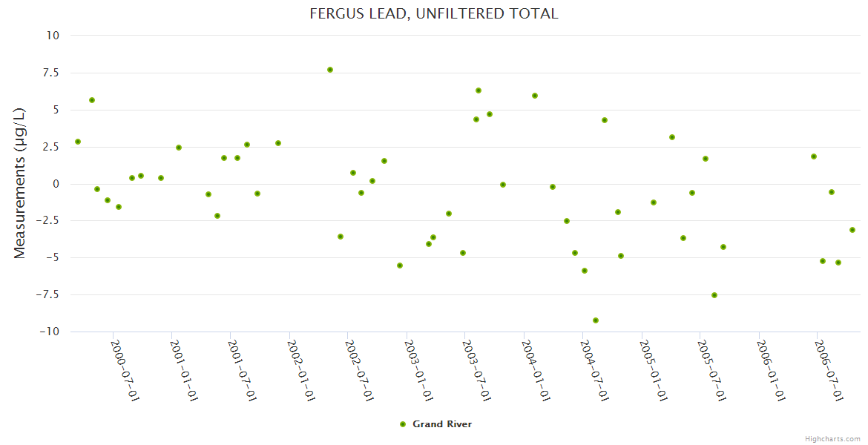Click the −10 label on the y-axis

(49, 332)
